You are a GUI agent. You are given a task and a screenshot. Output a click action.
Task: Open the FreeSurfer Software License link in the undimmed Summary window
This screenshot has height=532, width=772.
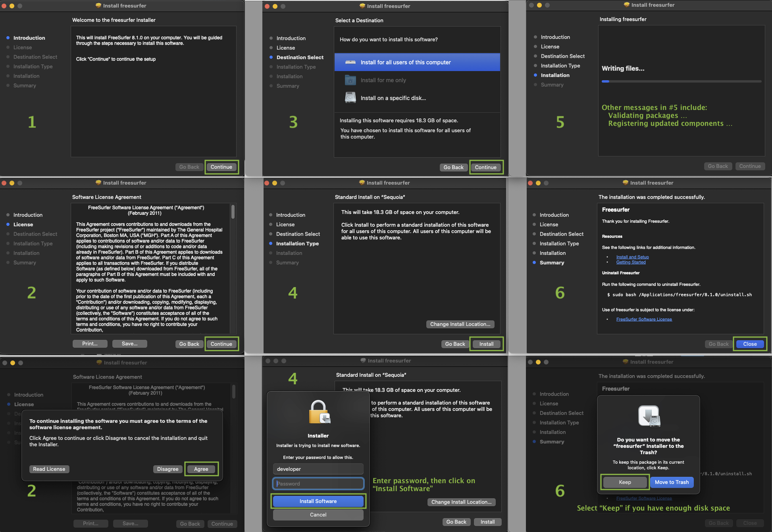[x=644, y=320]
